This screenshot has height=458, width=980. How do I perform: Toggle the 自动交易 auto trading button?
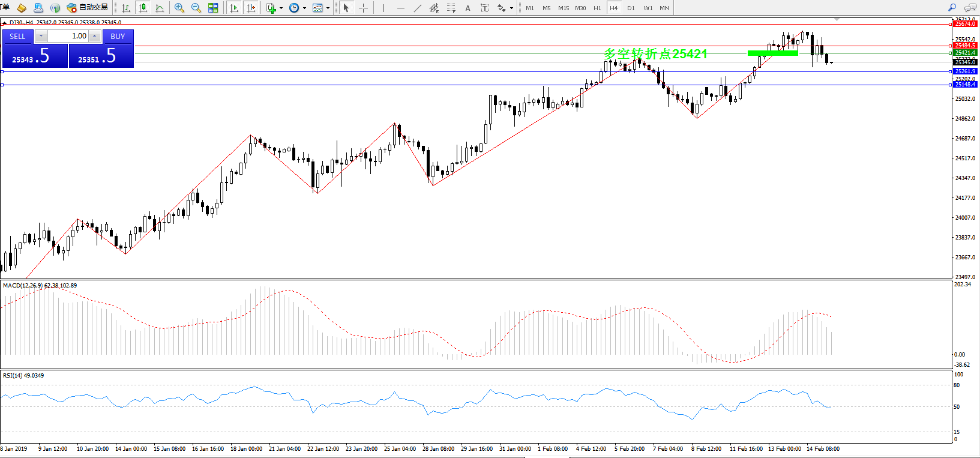point(88,8)
